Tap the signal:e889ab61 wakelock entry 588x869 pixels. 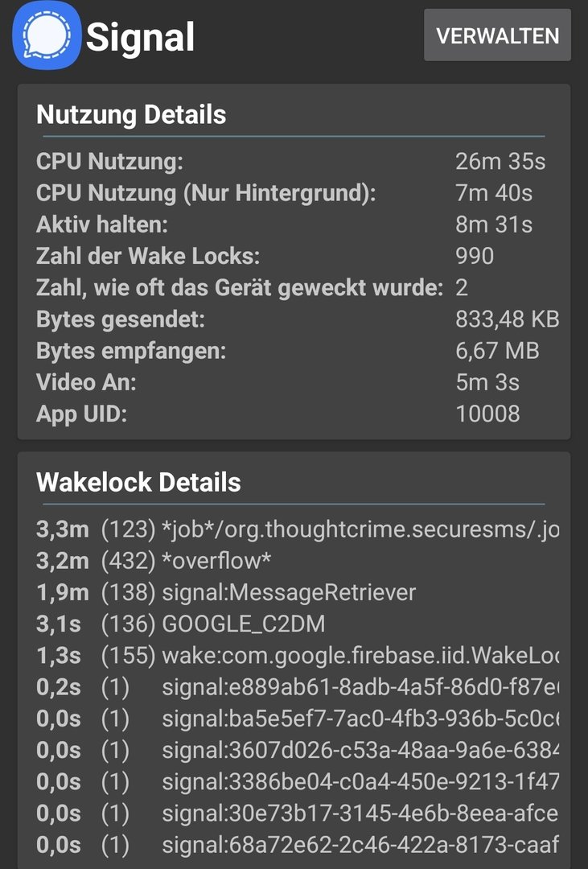pyautogui.click(x=298, y=687)
